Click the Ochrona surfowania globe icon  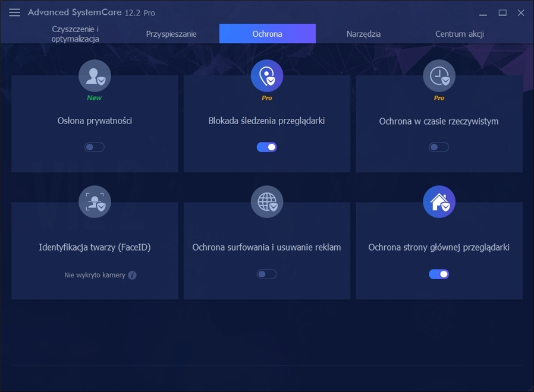coord(266,202)
